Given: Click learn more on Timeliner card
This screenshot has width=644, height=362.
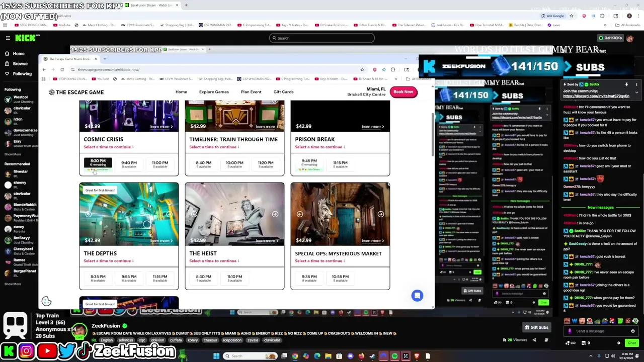Looking at the screenshot, I should [267, 127].
